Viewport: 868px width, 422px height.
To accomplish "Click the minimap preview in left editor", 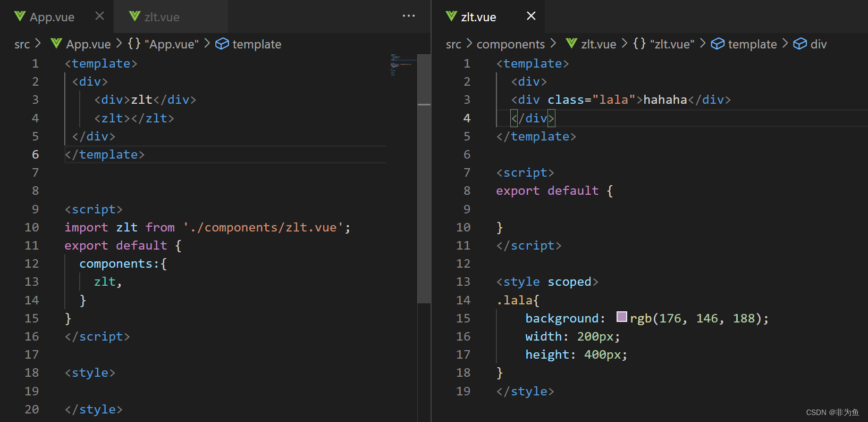I will pos(403,65).
